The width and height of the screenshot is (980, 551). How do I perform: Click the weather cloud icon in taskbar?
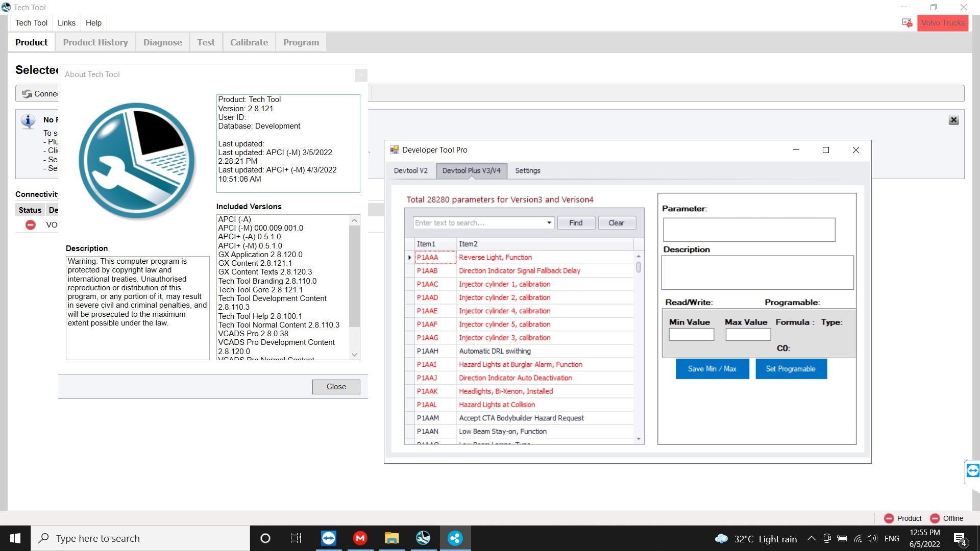(x=721, y=539)
